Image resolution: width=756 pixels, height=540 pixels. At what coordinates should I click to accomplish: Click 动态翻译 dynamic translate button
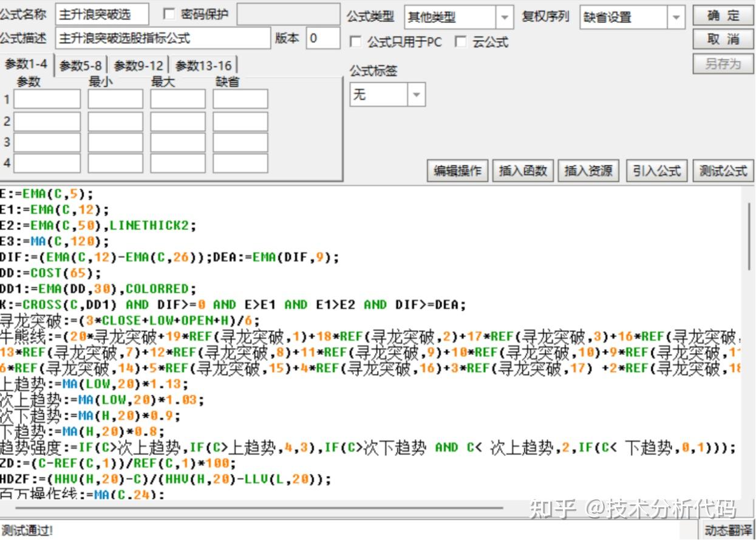727,530
